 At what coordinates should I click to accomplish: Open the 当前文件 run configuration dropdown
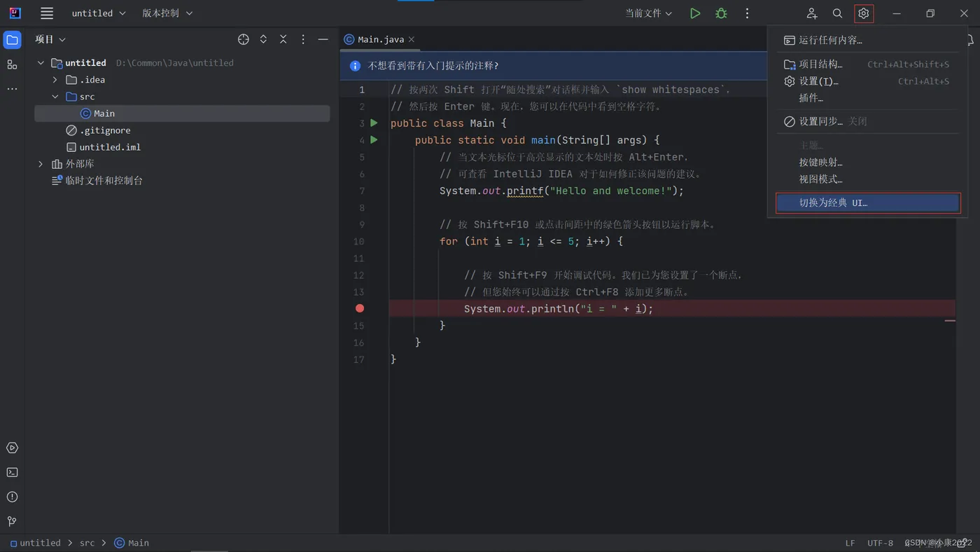(x=649, y=13)
